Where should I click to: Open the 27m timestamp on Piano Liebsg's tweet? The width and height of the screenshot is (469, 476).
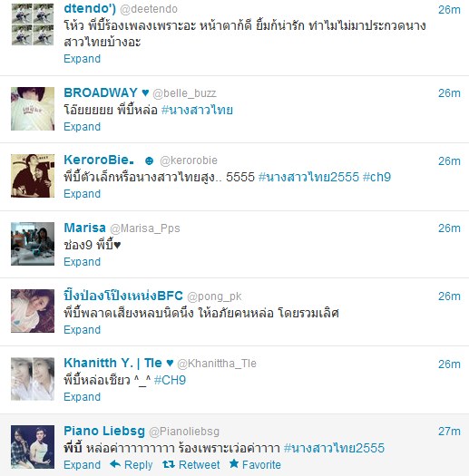coord(449,432)
